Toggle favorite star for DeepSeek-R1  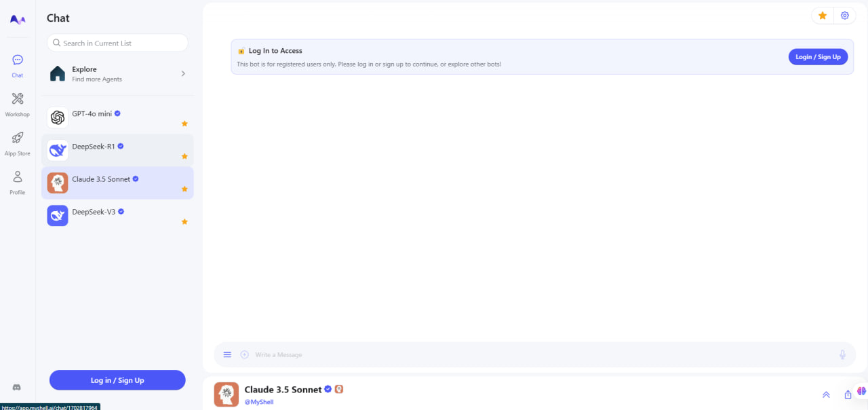pos(184,156)
